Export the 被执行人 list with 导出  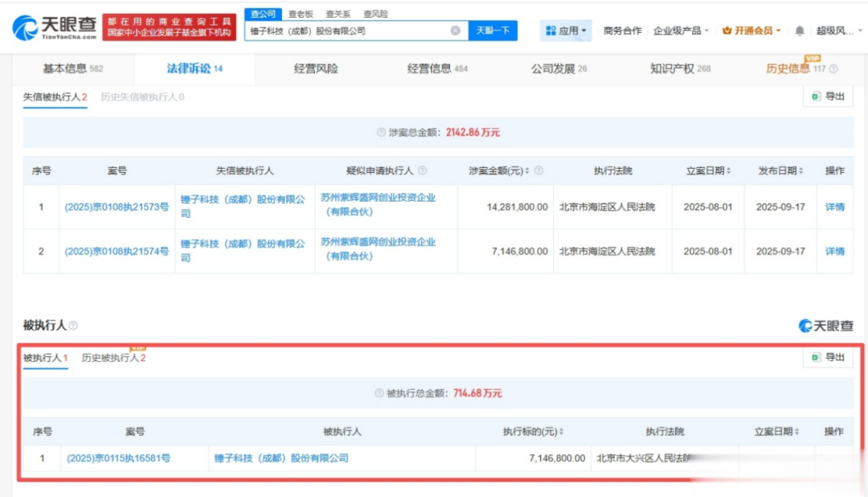(x=828, y=357)
